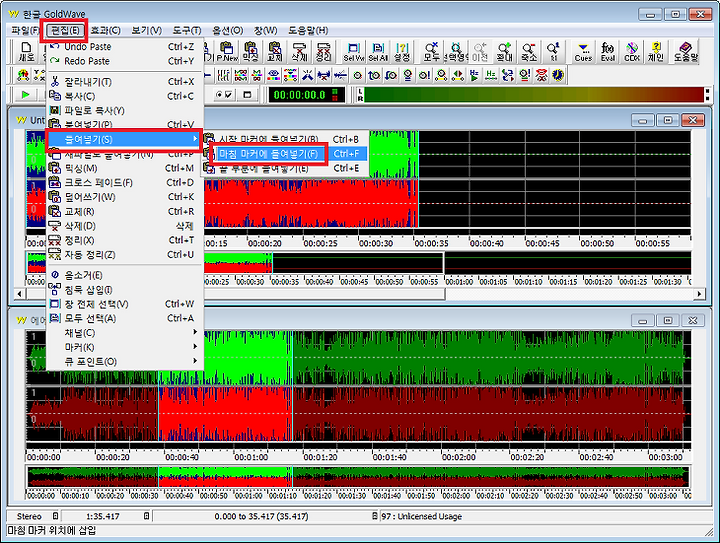The image size is (720, 543).
Task: Click the 00:01:00 mark on lower timeline
Action: (x=251, y=457)
